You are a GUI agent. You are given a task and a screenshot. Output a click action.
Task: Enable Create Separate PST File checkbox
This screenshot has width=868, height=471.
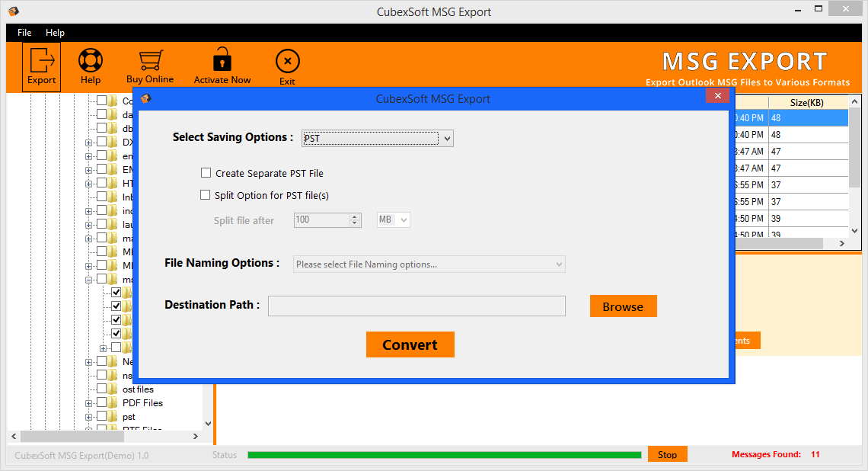(206, 173)
